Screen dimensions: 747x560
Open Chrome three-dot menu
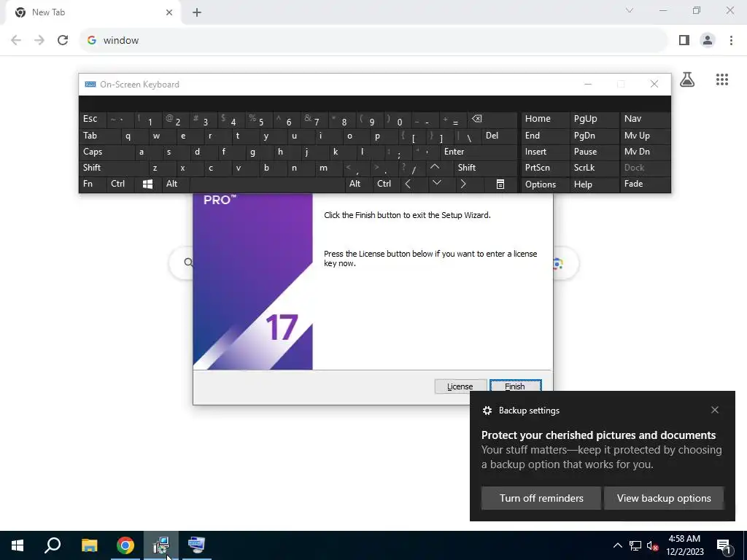coord(731,40)
